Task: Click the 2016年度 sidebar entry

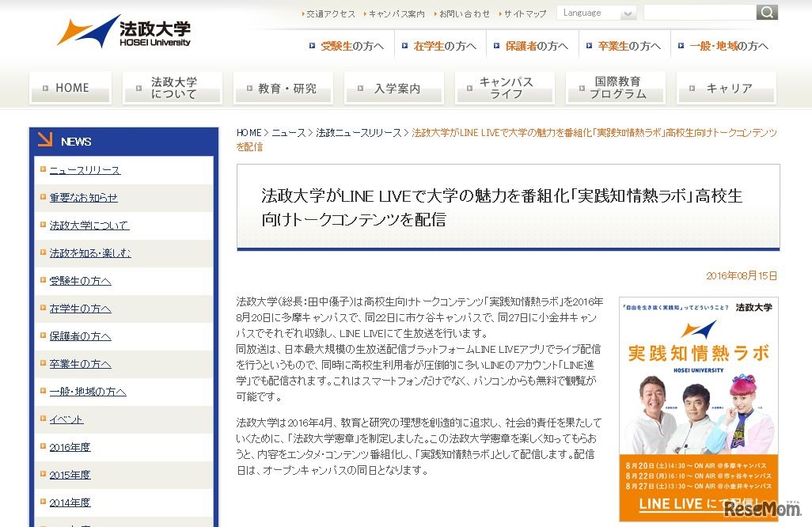Action: point(69,447)
